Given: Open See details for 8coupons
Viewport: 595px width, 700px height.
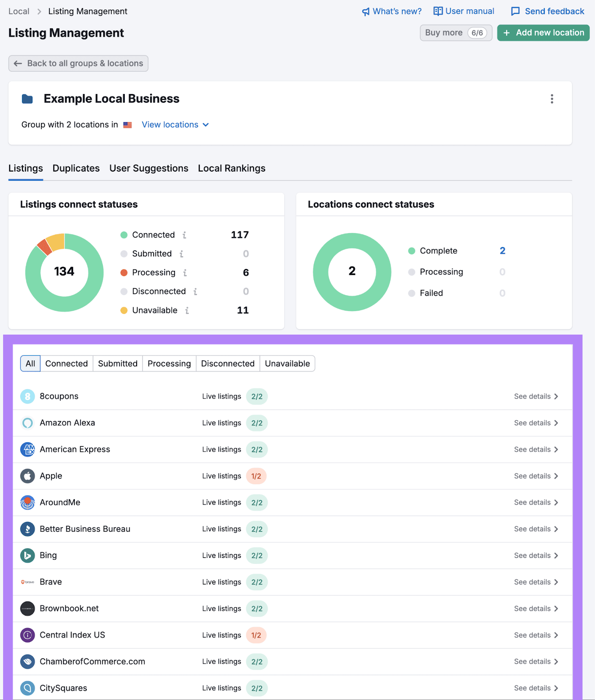Looking at the screenshot, I should tap(536, 396).
